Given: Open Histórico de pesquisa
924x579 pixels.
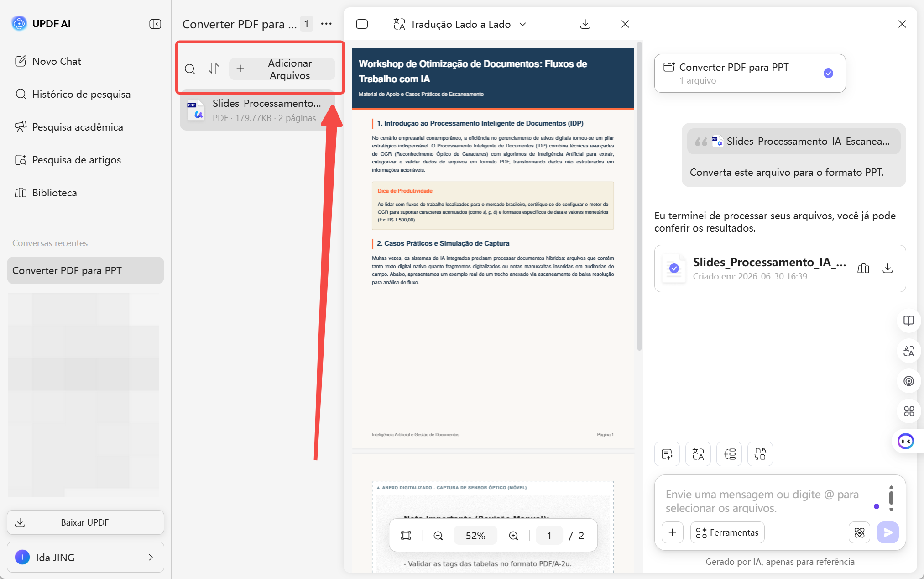Looking at the screenshot, I should [73, 94].
